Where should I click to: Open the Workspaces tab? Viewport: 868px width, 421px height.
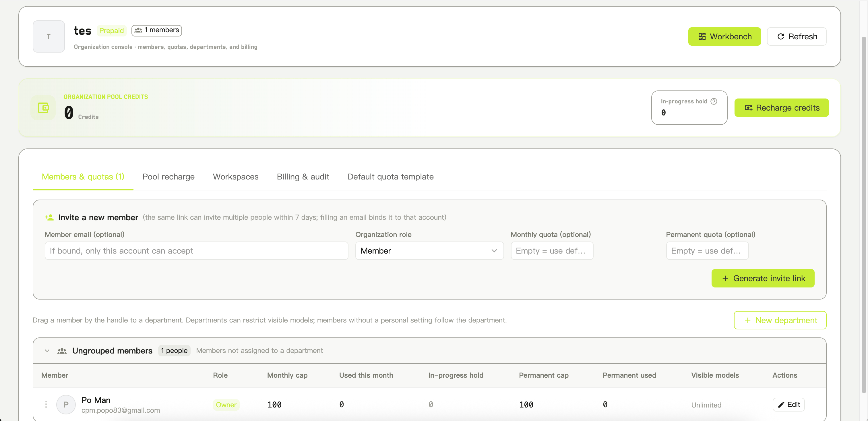(x=236, y=177)
